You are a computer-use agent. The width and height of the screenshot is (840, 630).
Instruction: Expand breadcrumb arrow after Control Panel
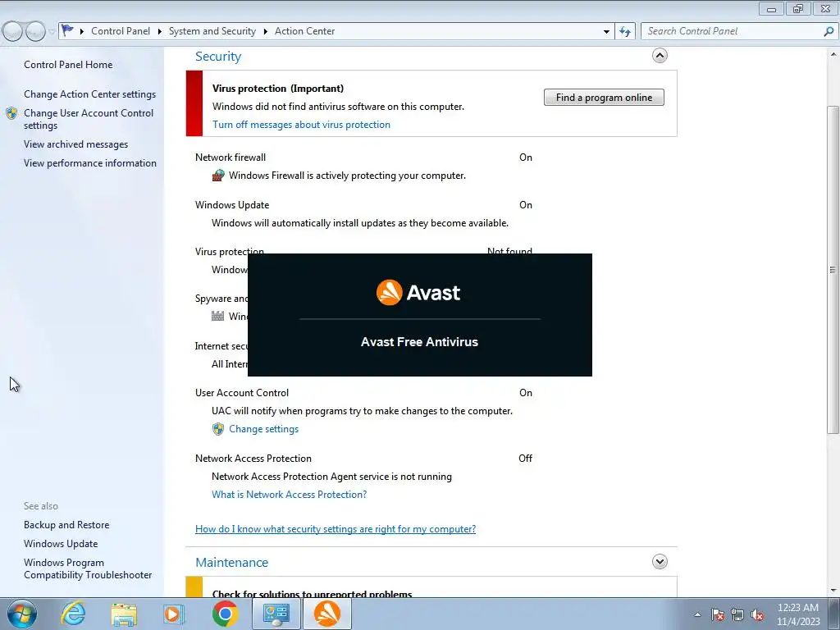pyautogui.click(x=160, y=32)
